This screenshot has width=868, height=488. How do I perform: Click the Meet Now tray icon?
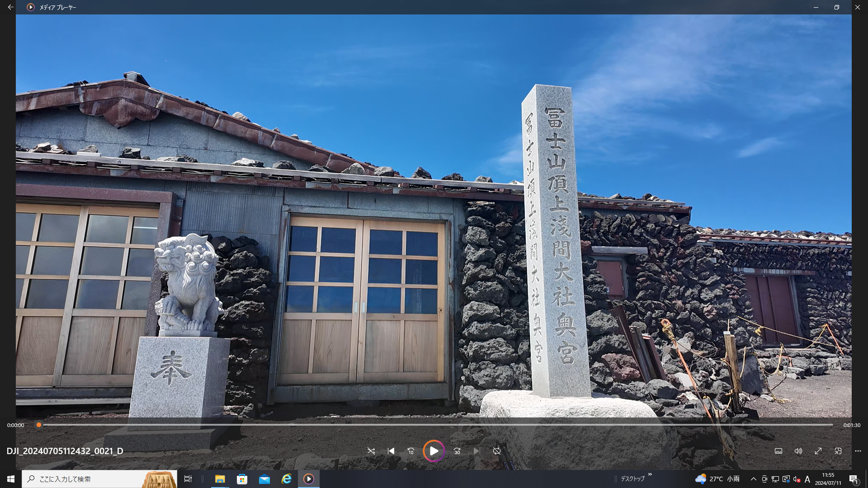point(764,479)
